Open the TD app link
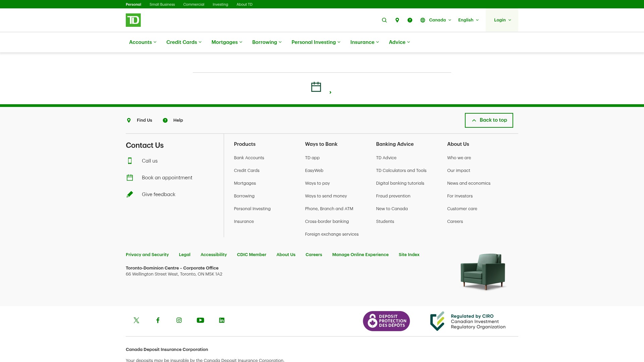This screenshot has height=362, width=644. pos(312,158)
